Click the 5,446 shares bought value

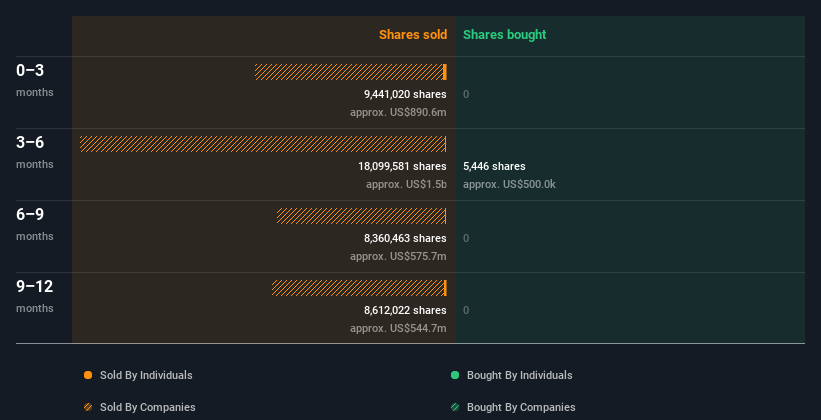click(x=494, y=166)
